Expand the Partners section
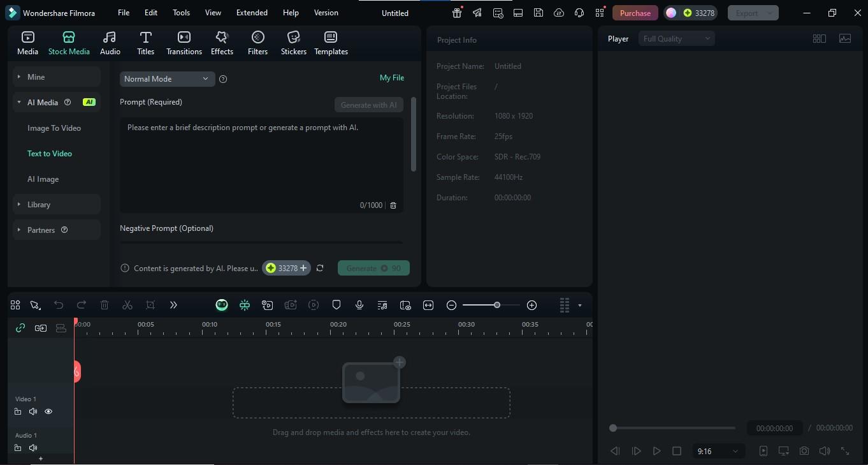This screenshot has height=465, width=868. coord(57,230)
